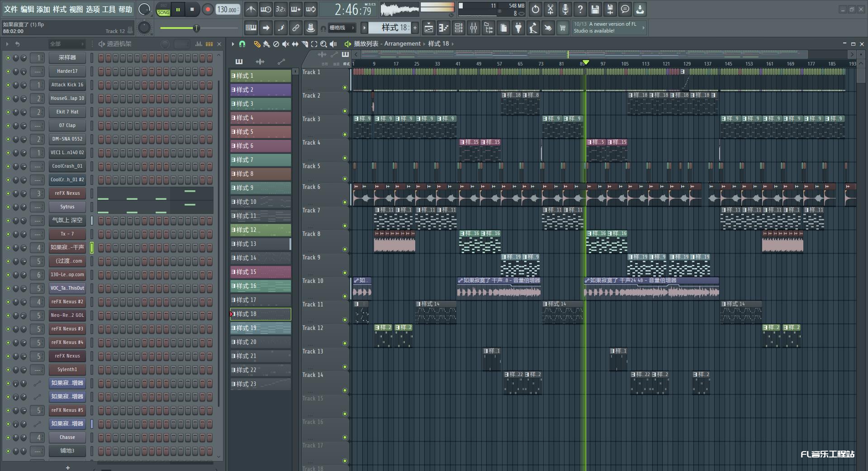Click the undo history icon
Screen dimensions: 868x471
tap(536, 9)
